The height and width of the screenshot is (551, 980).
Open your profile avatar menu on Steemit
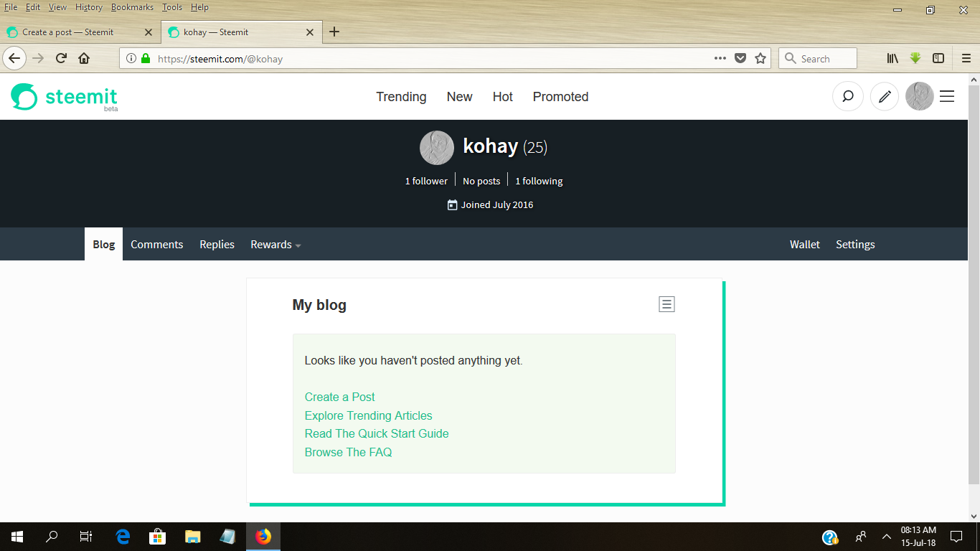click(x=919, y=96)
